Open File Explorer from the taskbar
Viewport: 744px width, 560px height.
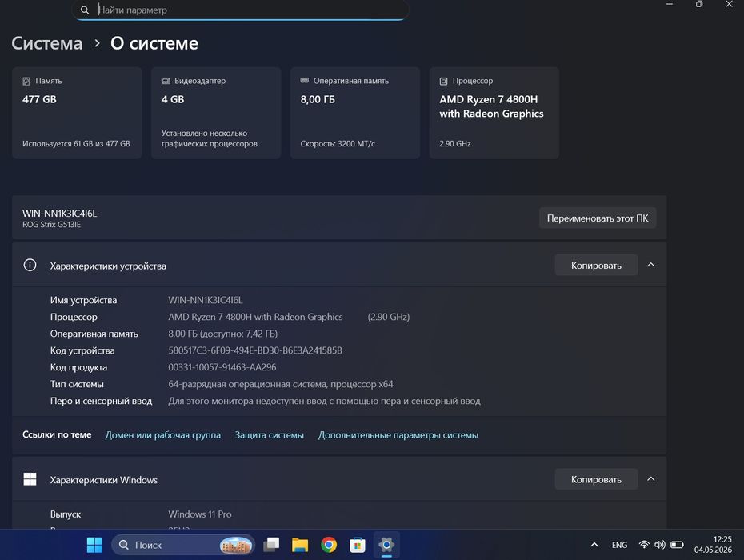click(x=300, y=545)
